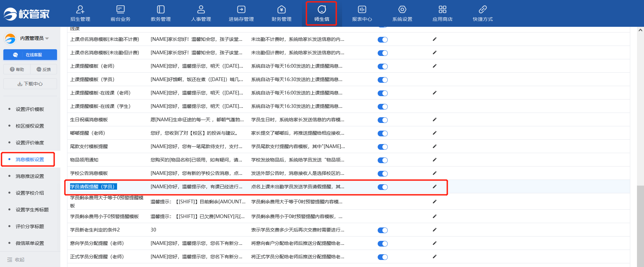Screen dimensions: 644x267
Task: Open the 下载中心 button
Action: coord(30,84)
